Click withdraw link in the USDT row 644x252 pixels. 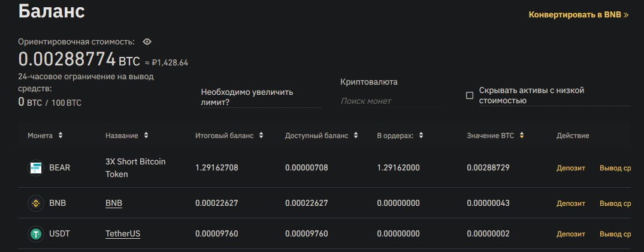[615, 234]
